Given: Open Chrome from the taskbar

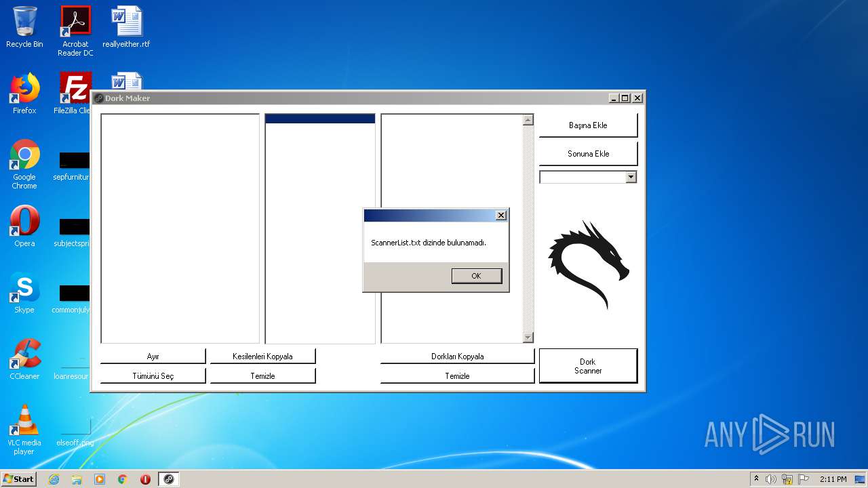Looking at the screenshot, I should click(123, 479).
